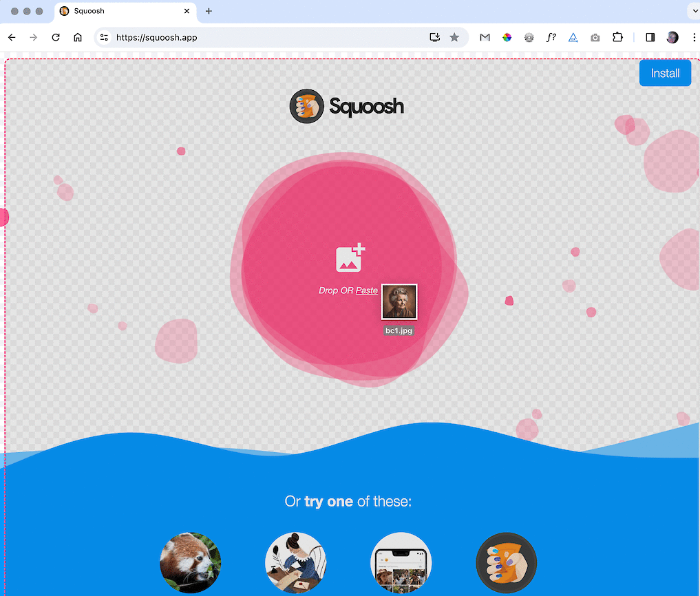700x596 pixels.
Task: Open the user profile avatar menu
Action: 672,37
